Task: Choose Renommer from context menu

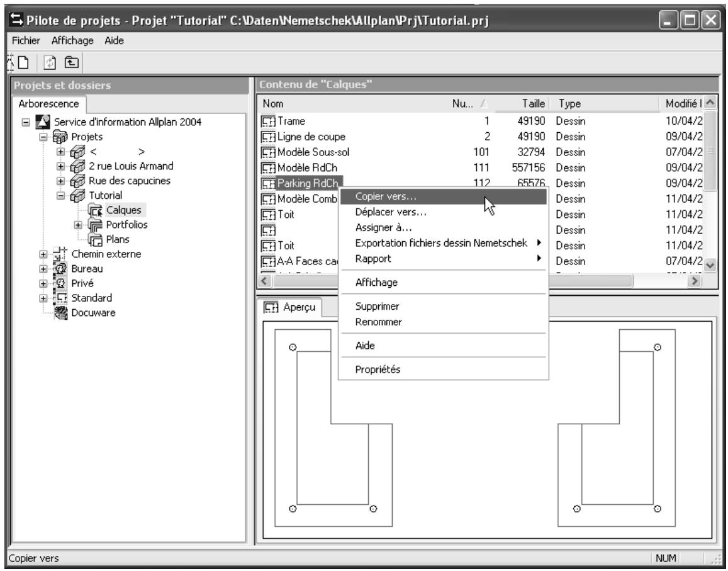Action: tap(444, 322)
